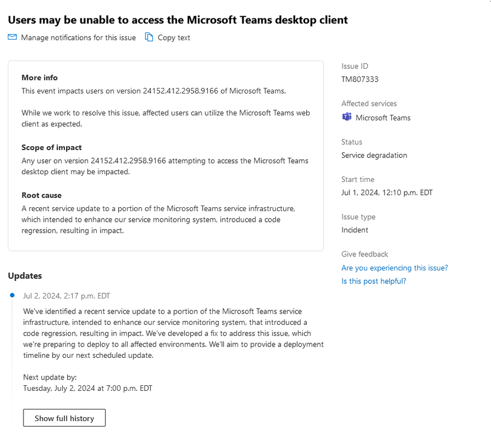Click the 'Scope of impact' heading
The height and width of the screenshot is (448, 491).
[52, 147]
